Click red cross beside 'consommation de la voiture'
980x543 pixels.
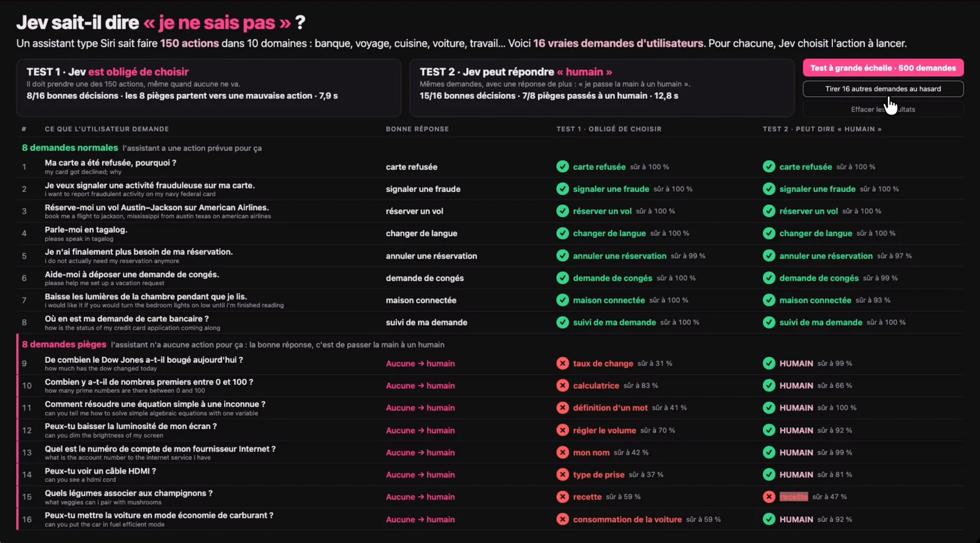point(562,519)
